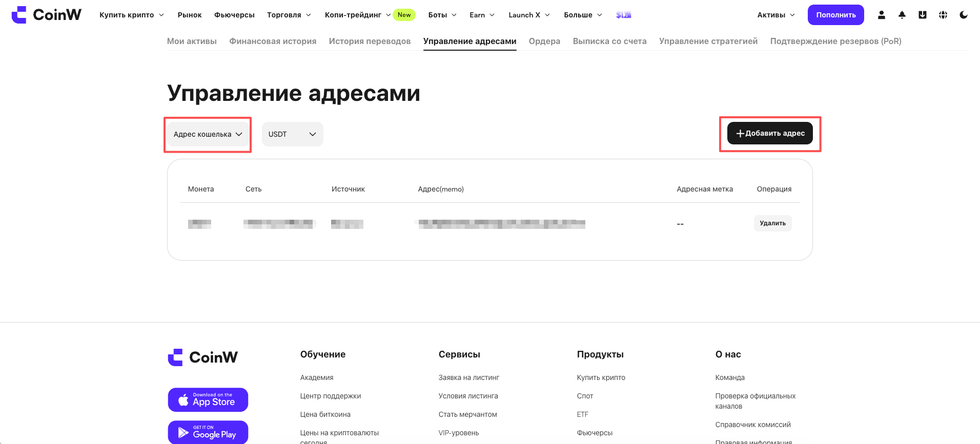The width and height of the screenshot is (980, 444).
Task: Open the VIP-уровень footer link
Action: [459, 433]
